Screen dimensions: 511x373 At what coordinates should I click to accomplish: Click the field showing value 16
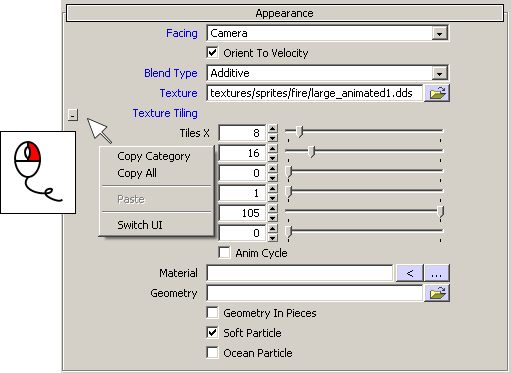242,153
